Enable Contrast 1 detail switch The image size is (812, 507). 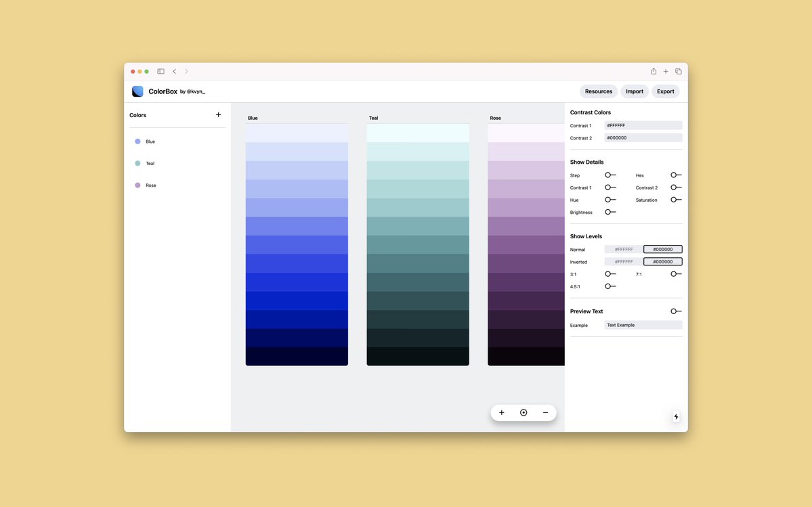pos(611,188)
